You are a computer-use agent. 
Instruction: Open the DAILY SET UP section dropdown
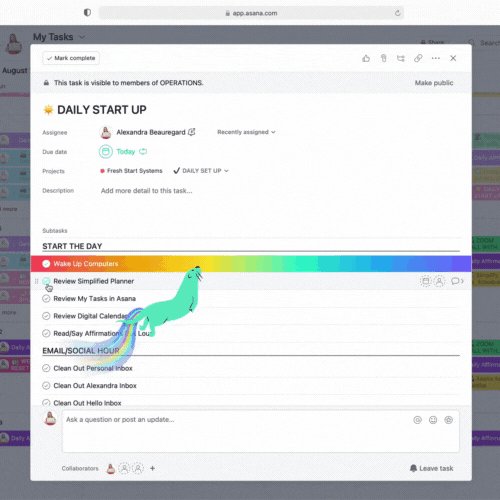201,171
